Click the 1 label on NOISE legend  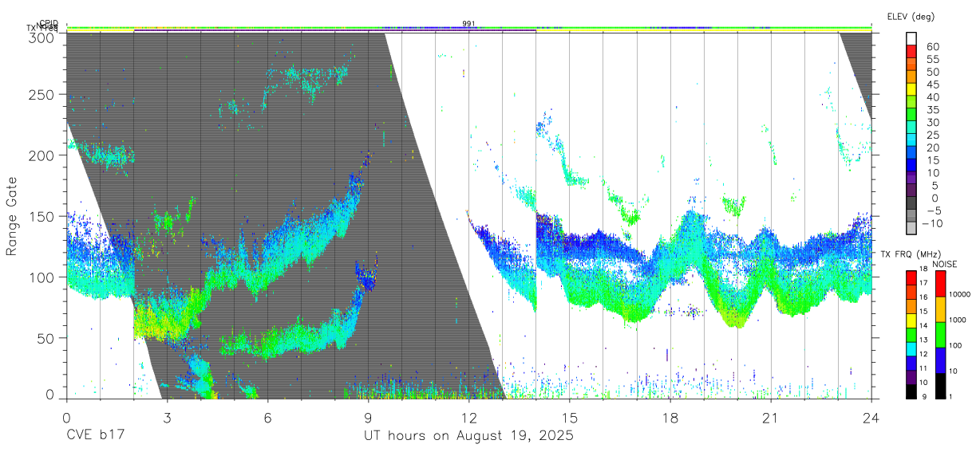pyautogui.click(x=952, y=396)
